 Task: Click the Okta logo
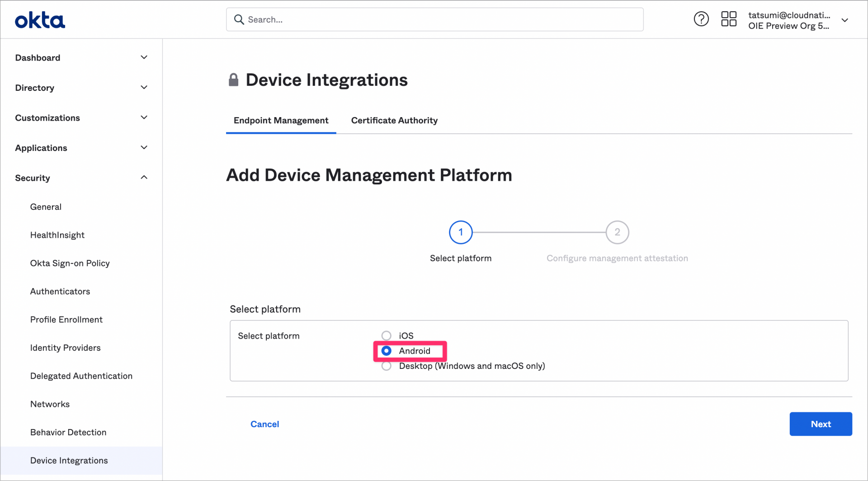coord(40,19)
